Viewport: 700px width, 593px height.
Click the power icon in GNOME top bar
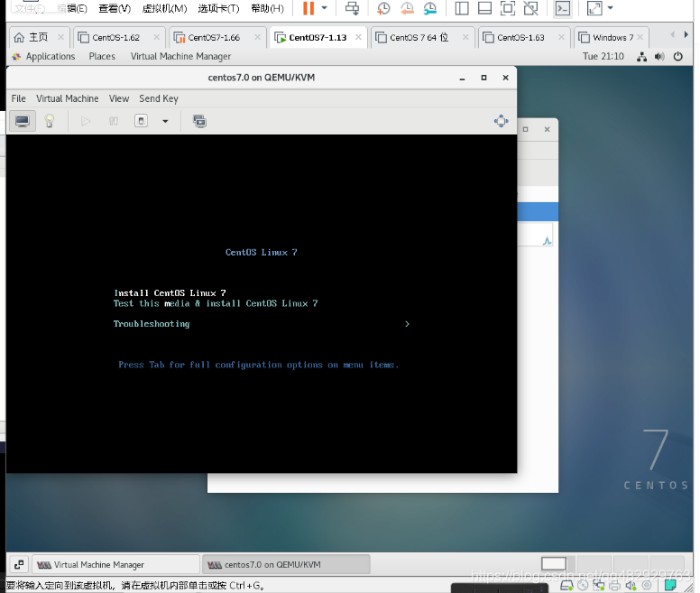pyautogui.click(x=677, y=57)
